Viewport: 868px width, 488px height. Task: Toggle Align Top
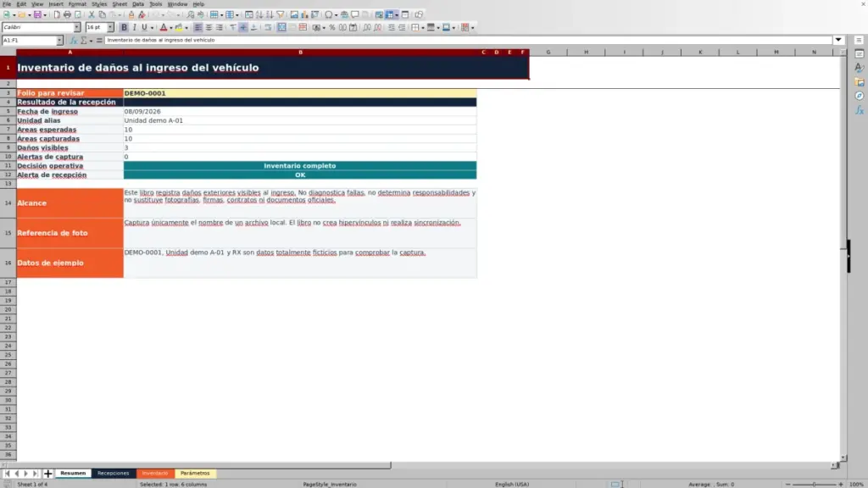click(233, 27)
